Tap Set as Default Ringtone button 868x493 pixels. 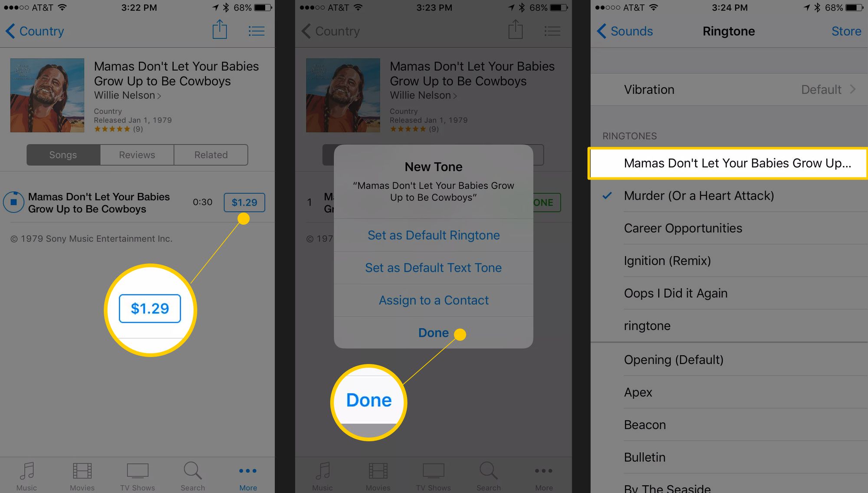click(x=434, y=235)
